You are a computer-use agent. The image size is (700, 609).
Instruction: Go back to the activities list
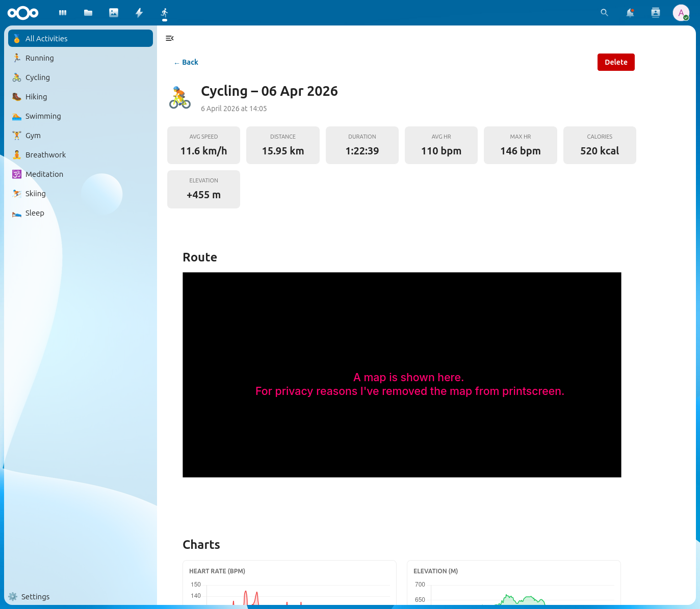[186, 62]
